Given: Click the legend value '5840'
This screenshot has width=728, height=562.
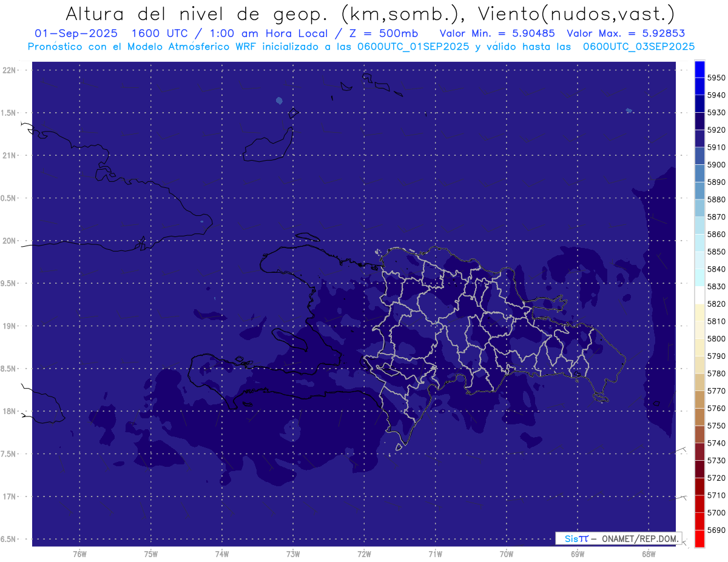Looking at the screenshot, I should pyautogui.click(x=716, y=269).
